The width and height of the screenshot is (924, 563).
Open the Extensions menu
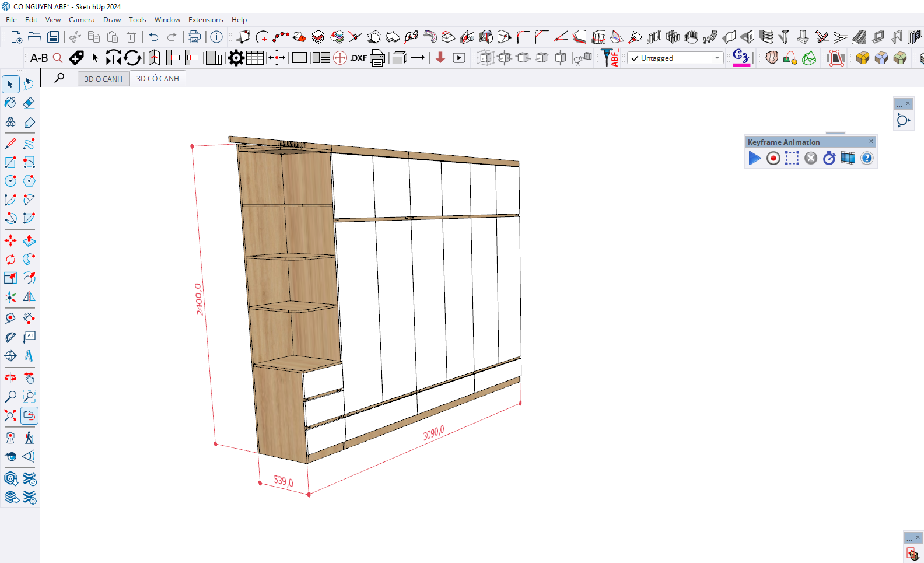(205, 20)
